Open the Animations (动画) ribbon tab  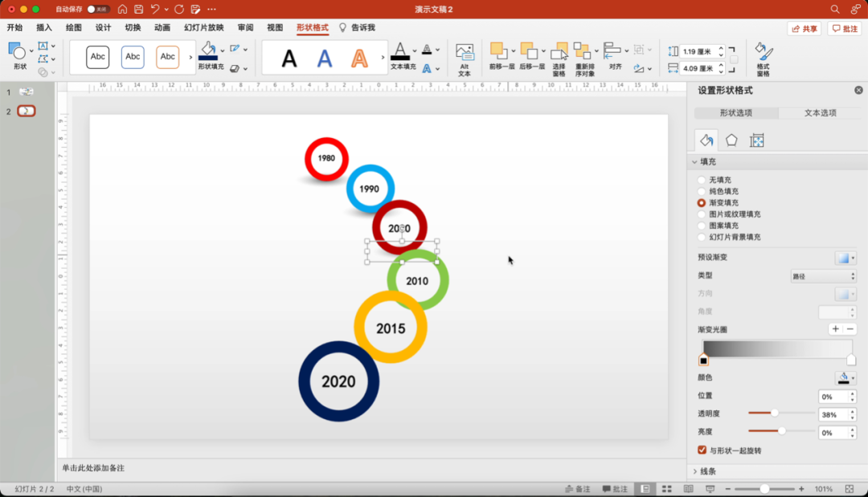162,27
